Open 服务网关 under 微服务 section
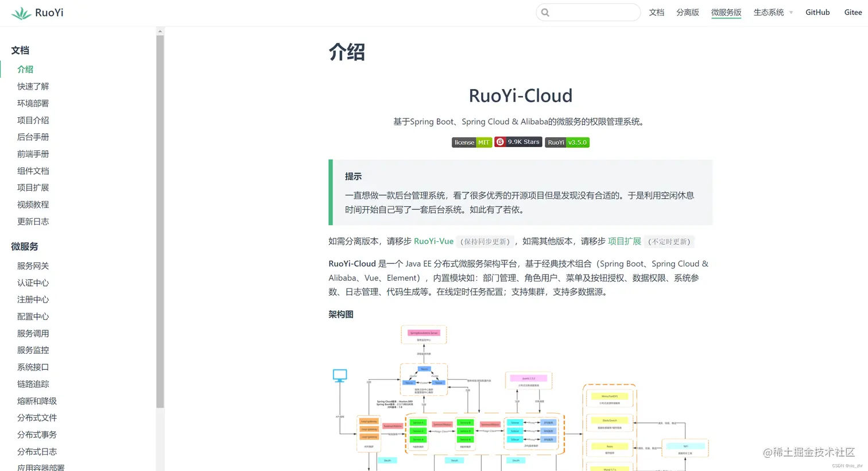The width and height of the screenshot is (868, 471). 33,265
